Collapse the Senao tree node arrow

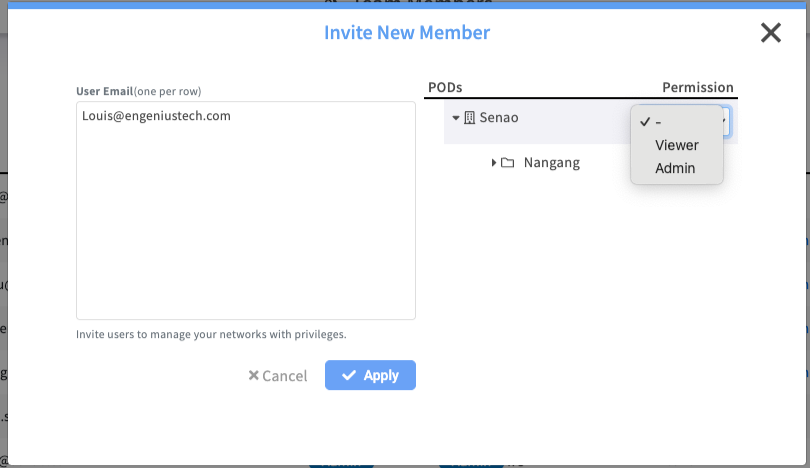[456, 118]
